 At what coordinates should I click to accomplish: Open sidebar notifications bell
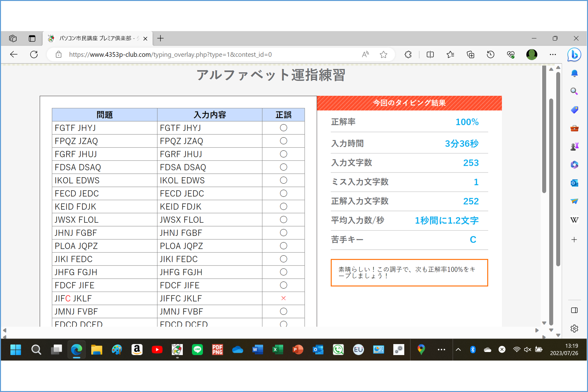pos(574,74)
